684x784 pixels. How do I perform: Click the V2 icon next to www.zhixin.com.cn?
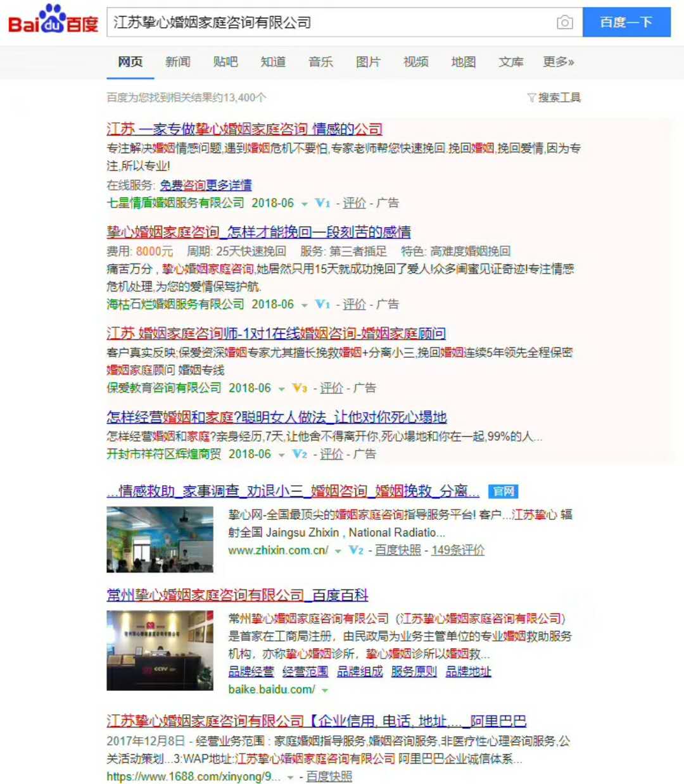pos(355,551)
